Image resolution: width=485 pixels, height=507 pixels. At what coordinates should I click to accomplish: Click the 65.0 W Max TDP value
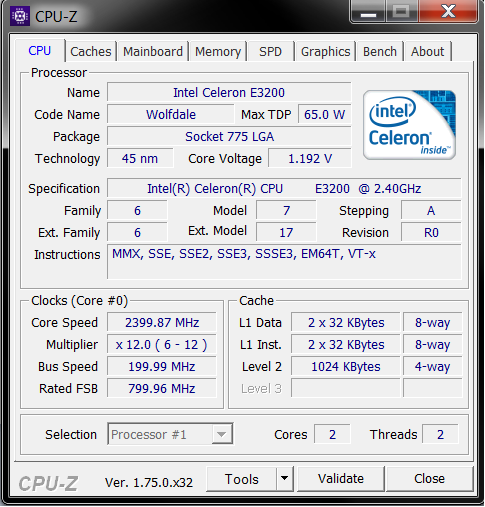(x=324, y=114)
